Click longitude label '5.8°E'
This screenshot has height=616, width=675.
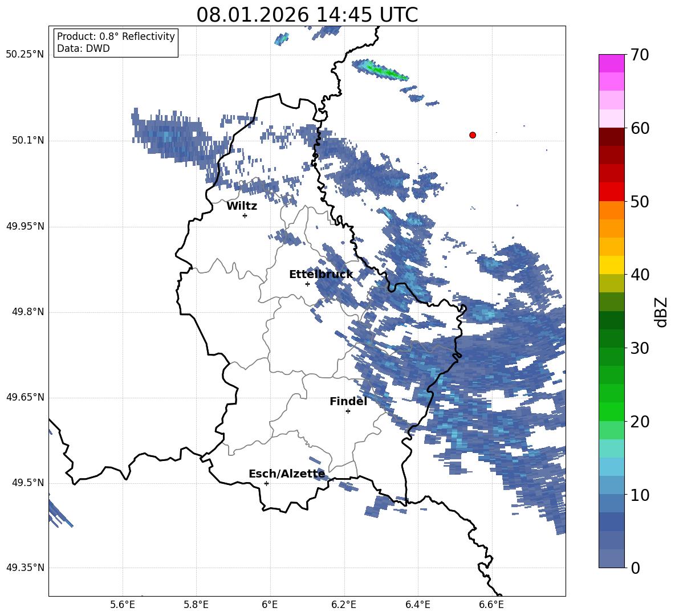196,605
